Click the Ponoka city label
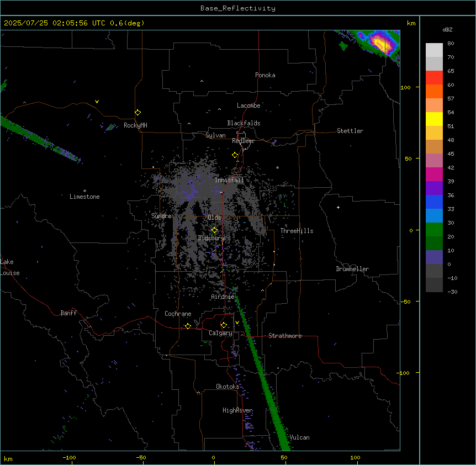The image size is (476, 465). 265,75
